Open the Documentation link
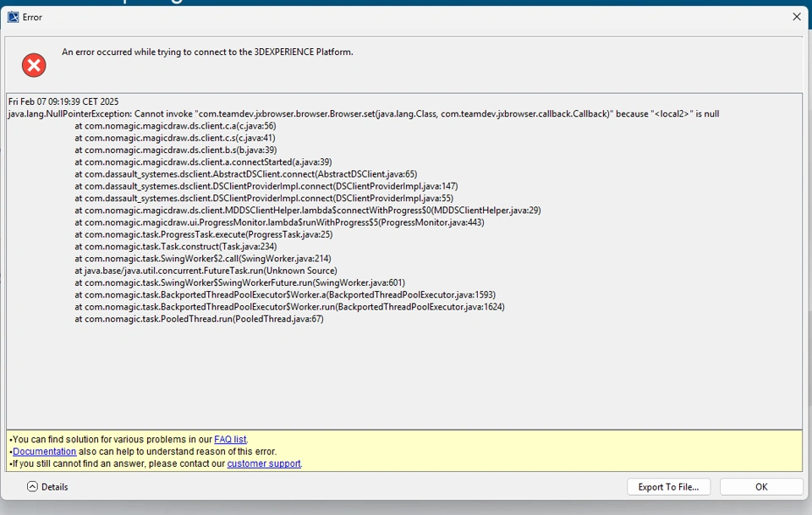The width and height of the screenshot is (812, 515). point(45,452)
